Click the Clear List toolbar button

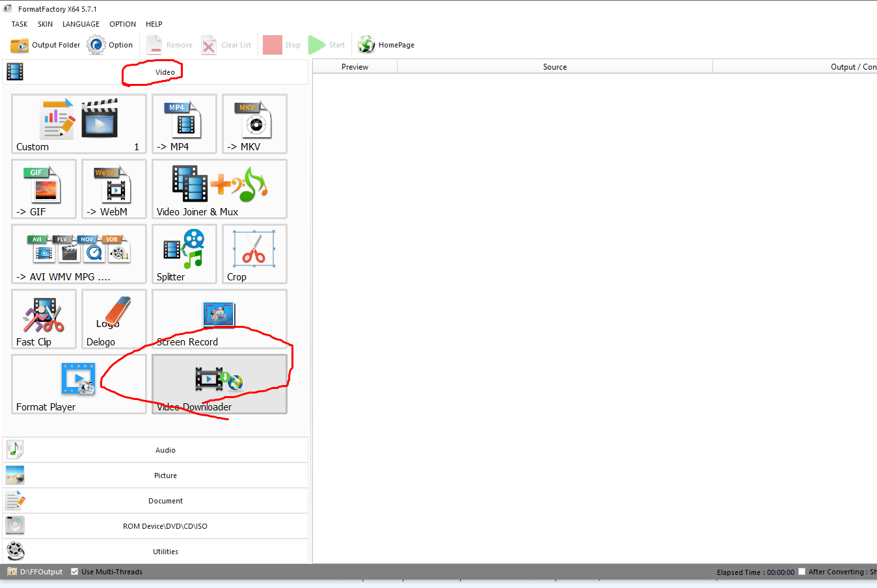coord(226,45)
